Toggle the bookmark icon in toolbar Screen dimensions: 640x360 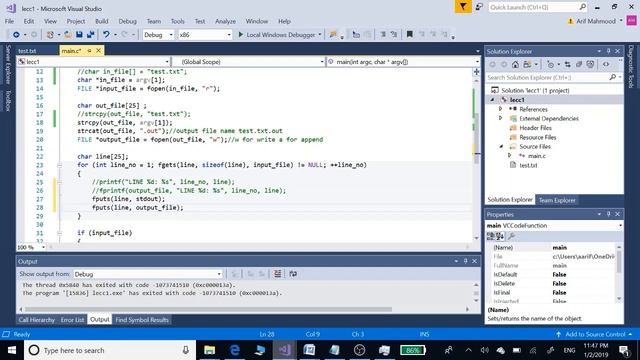point(409,35)
